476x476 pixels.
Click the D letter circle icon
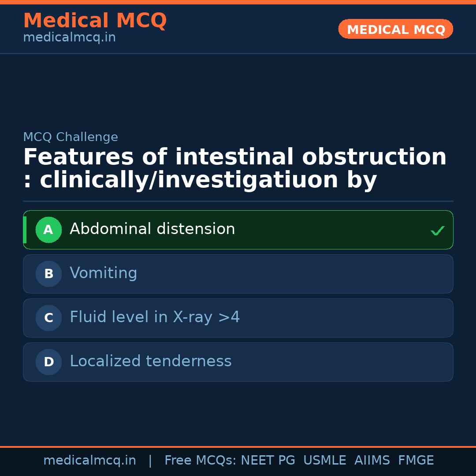48,362
